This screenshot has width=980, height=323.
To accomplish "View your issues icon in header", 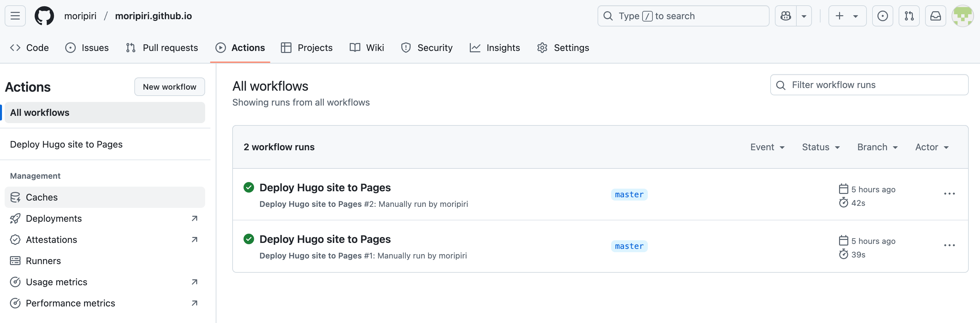I will 882,16.
